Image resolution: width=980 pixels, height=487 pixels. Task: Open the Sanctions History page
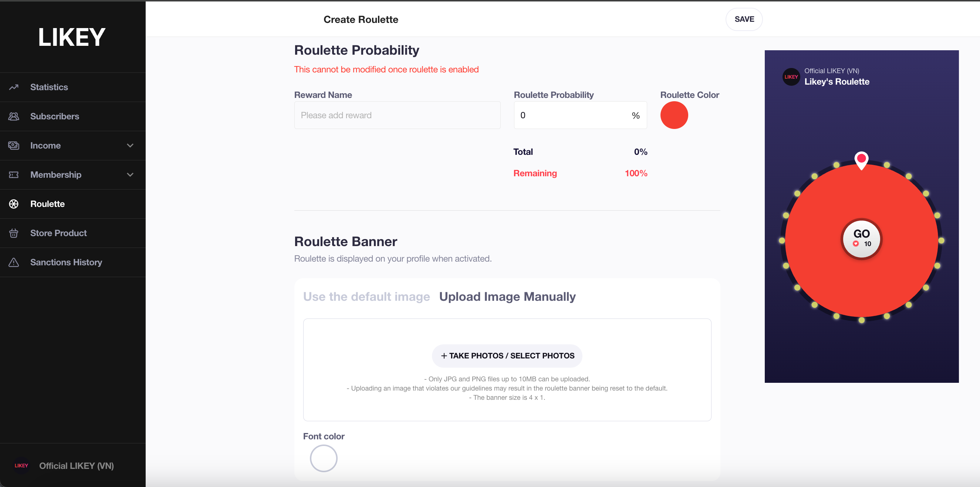[72, 262]
